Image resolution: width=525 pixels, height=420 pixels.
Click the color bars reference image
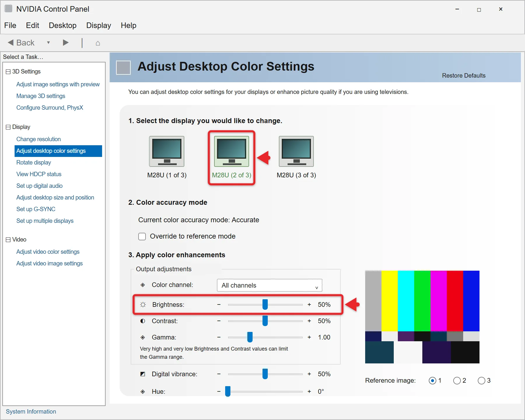click(422, 317)
